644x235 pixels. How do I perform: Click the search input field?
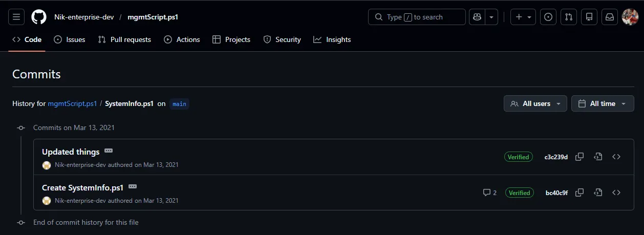tap(417, 17)
